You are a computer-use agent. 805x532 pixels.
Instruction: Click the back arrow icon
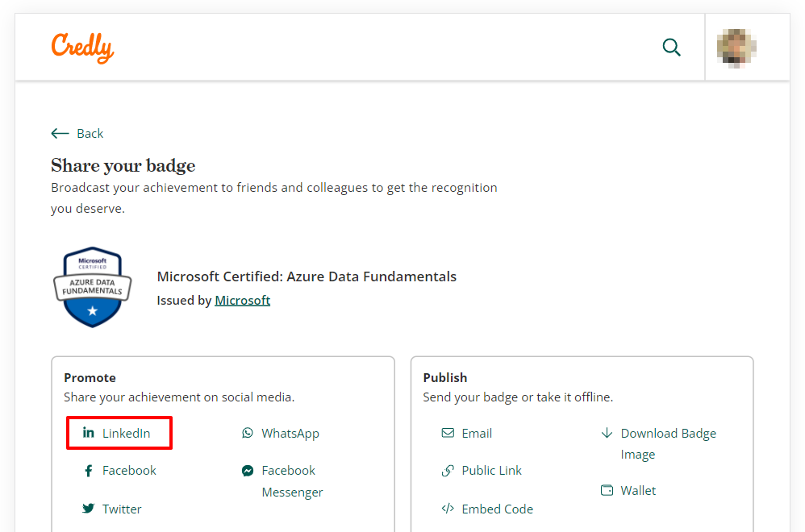click(60, 133)
